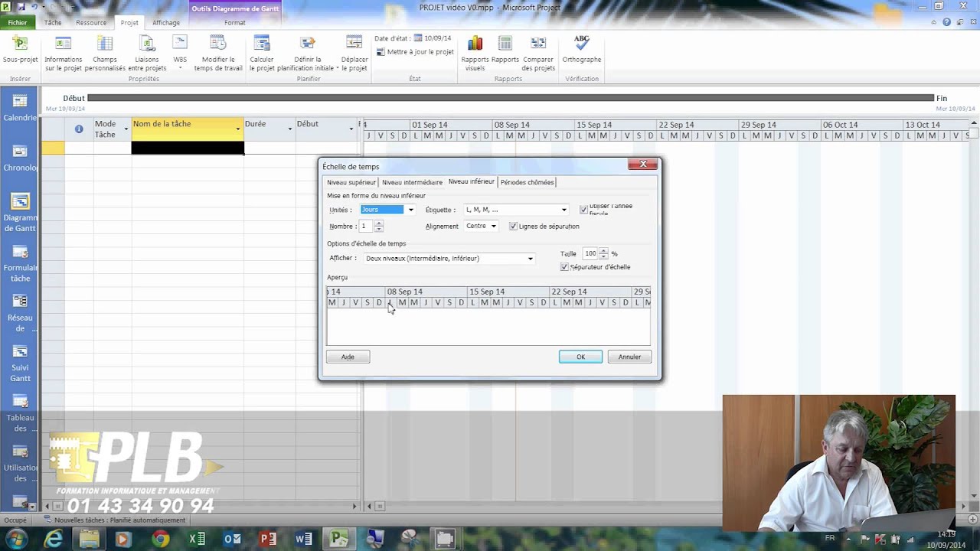Open the Étiquette dropdown
This screenshot has height=551, width=980.
[x=564, y=210]
